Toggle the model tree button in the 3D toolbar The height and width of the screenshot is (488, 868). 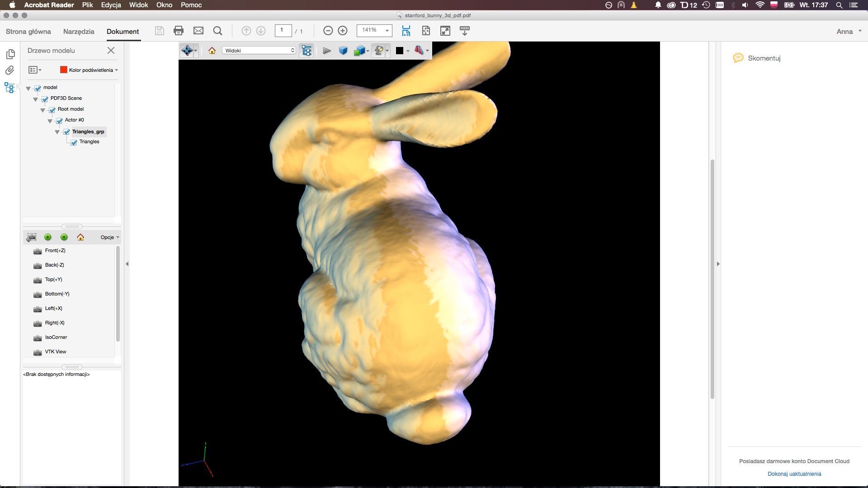(x=307, y=51)
